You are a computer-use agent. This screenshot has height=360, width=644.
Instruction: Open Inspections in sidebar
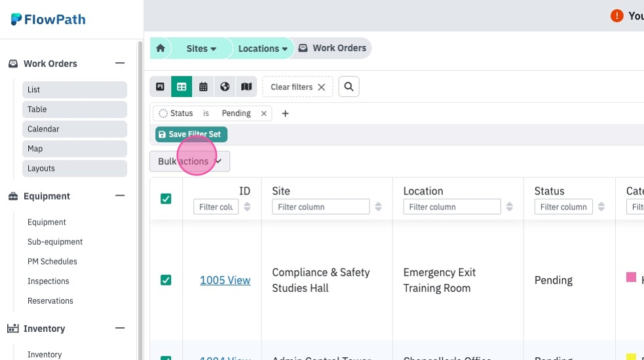(x=48, y=281)
